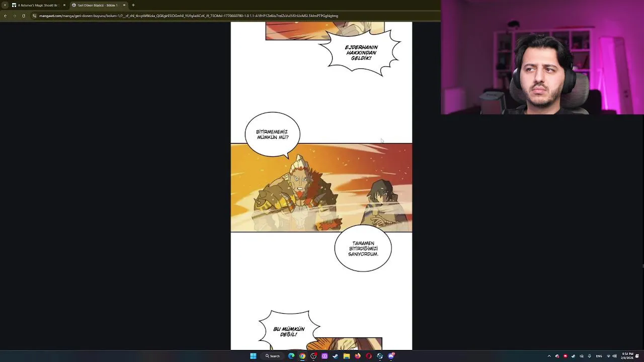644x362 pixels.
Task: Click the microphone tray icon
Action: (589, 356)
